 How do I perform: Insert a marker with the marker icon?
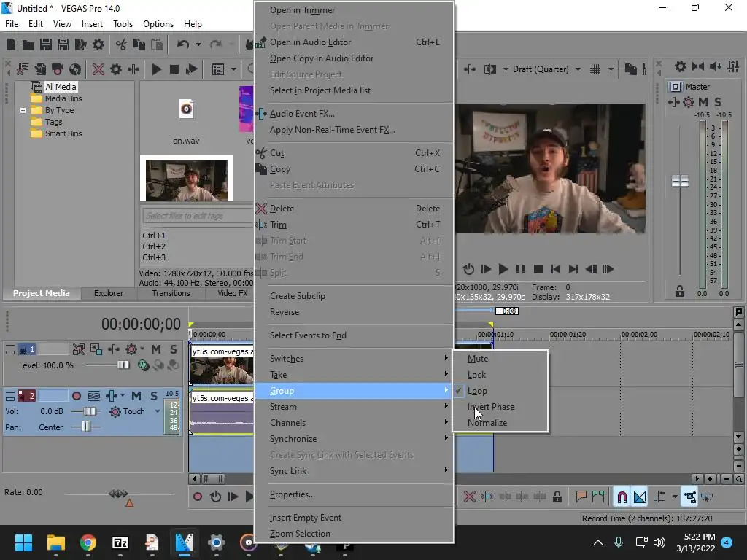(x=581, y=497)
